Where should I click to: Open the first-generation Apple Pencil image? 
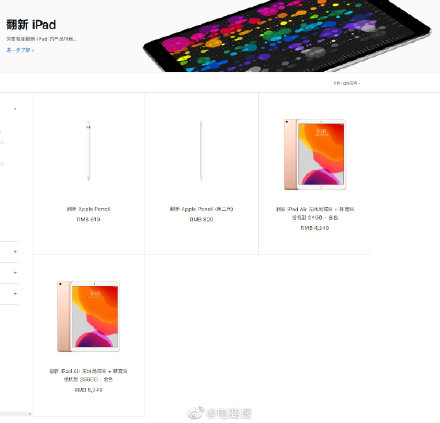point(89,151)
